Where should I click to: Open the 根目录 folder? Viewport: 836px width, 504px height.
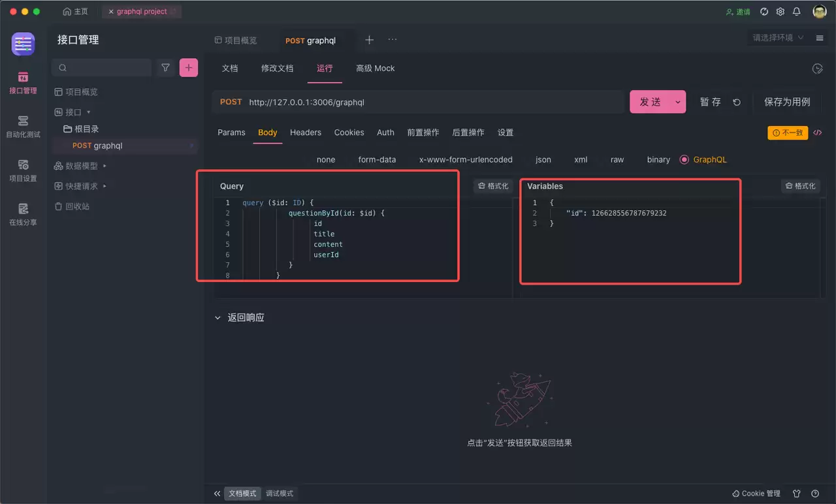point(81,129)
